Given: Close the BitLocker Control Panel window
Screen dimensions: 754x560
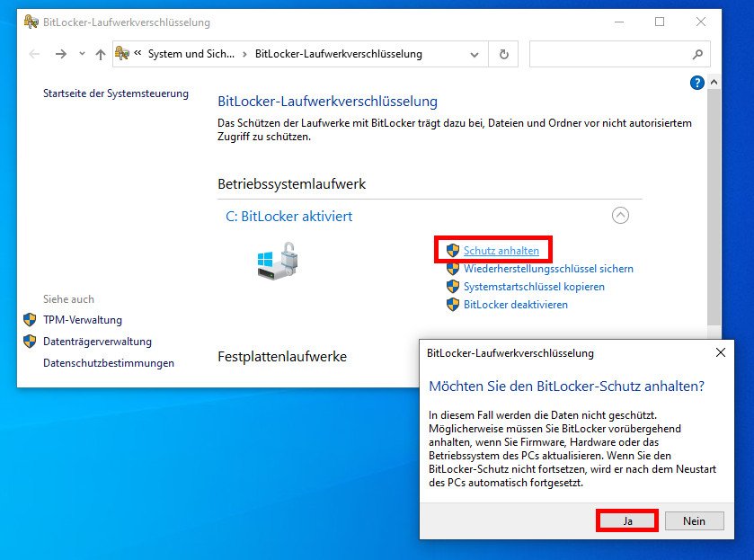Looking at the screenshot, I should (x=701, y=22).
